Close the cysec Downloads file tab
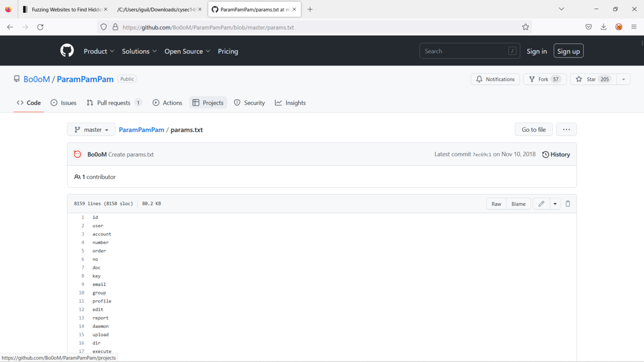Viewport: 644px width, 362px height. point(200,9)
